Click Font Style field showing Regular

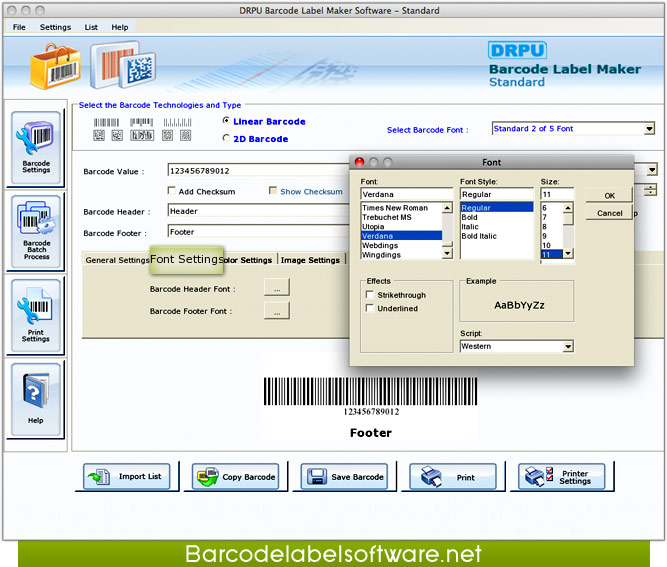coord(496,194)
